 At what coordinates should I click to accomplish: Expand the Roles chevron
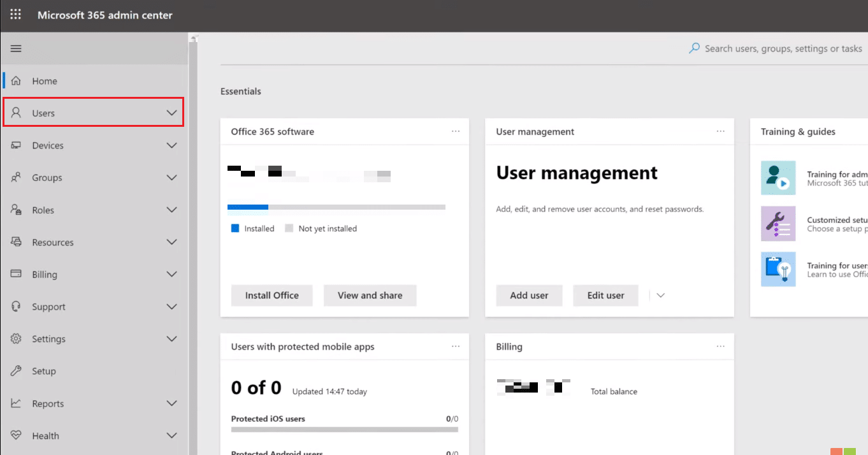pos(171,210)
